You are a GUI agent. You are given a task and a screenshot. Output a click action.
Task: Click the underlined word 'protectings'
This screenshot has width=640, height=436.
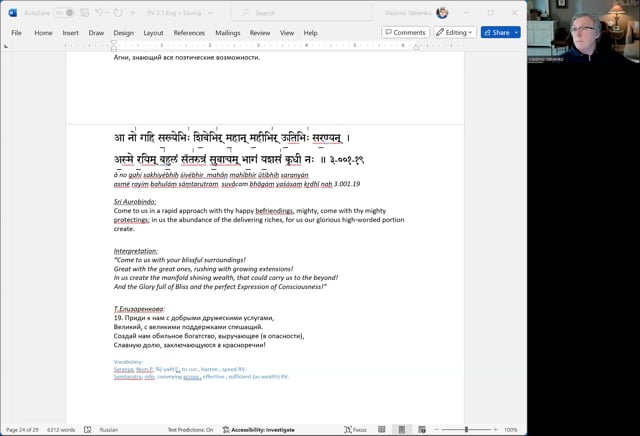pyautogui.click(x=131, y=220)
